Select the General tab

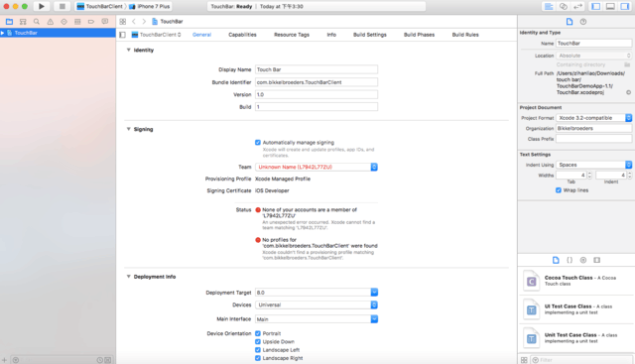[x=201, y=35]
